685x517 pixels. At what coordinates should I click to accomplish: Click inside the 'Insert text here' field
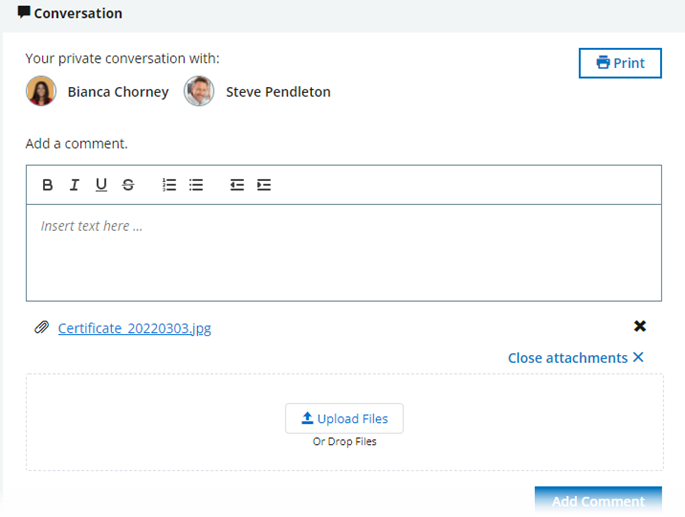(343, 252)
